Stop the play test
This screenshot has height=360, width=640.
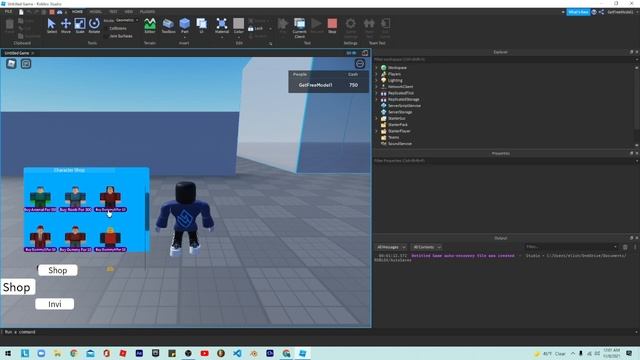[x=332, y=25]
